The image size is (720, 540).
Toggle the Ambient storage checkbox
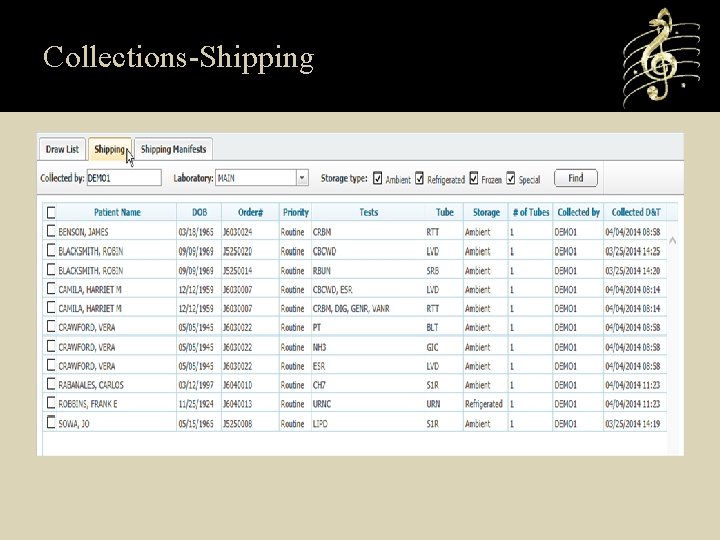point(377,178)
